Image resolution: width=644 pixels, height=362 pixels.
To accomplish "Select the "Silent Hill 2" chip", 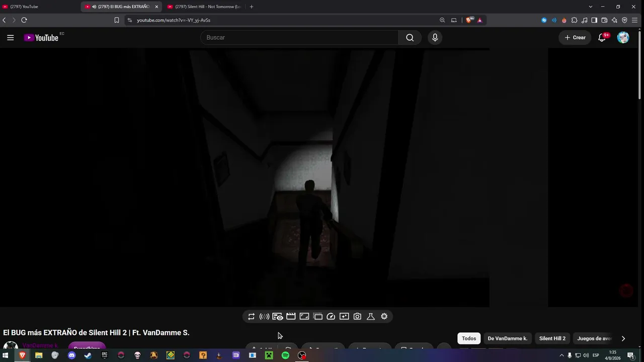I will (552, 338).
